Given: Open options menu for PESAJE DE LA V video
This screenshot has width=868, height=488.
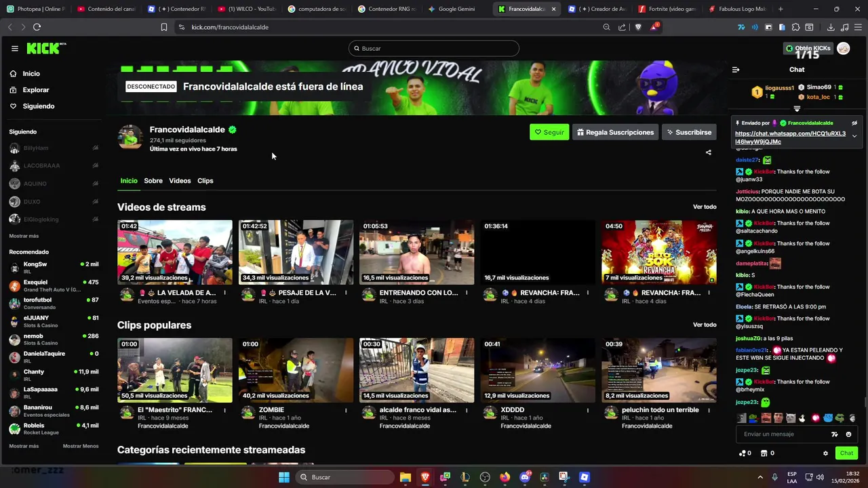Looking at the screenshot, I should point(346,293).
